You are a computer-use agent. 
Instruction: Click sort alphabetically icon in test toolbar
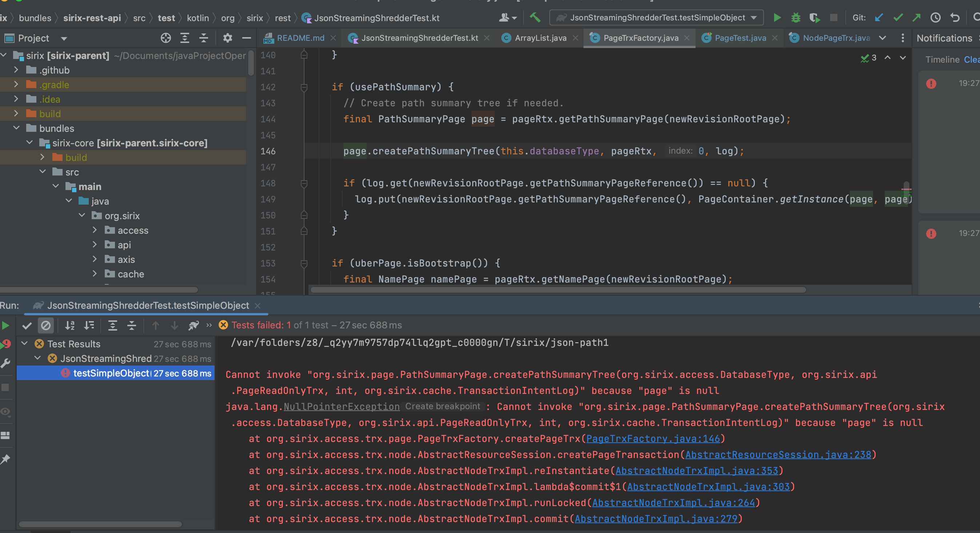tap(69, 325)
